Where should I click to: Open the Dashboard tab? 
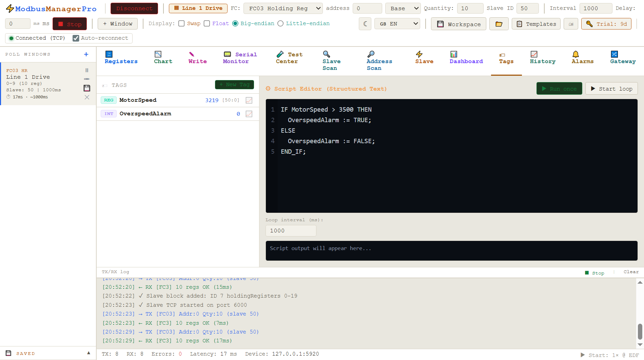pos(466,58)
